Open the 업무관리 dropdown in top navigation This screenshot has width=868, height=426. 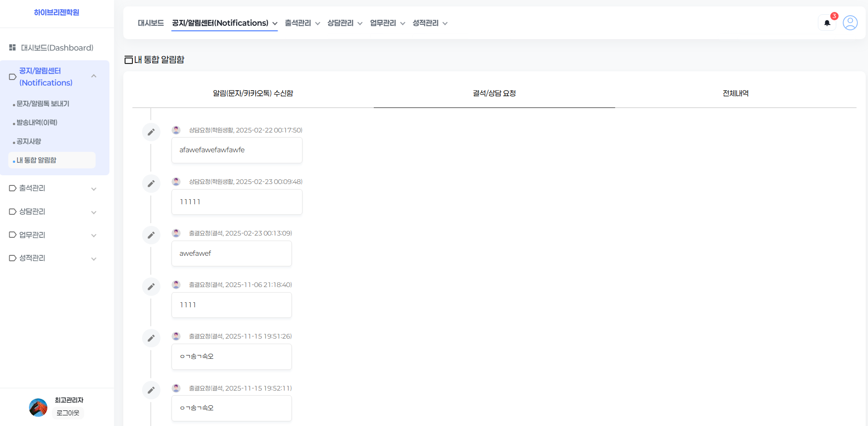pyautogui.click(x=387, y=23)
